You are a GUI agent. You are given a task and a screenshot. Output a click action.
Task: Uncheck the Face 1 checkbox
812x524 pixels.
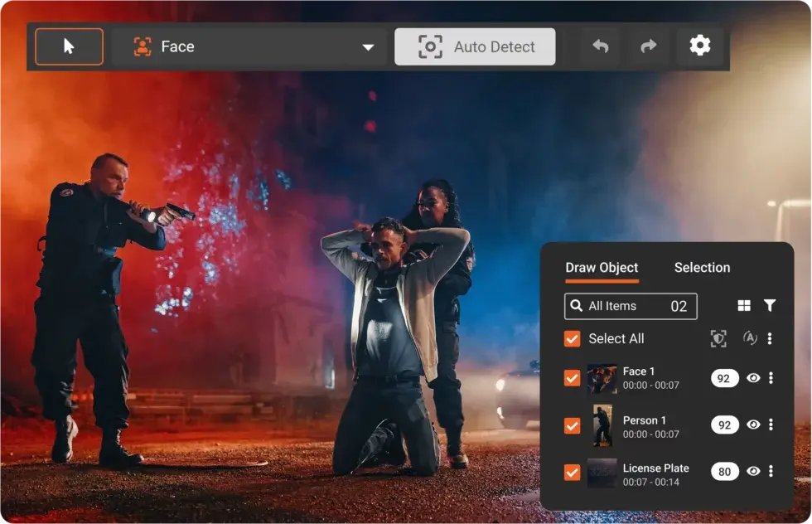pos(572,378)
